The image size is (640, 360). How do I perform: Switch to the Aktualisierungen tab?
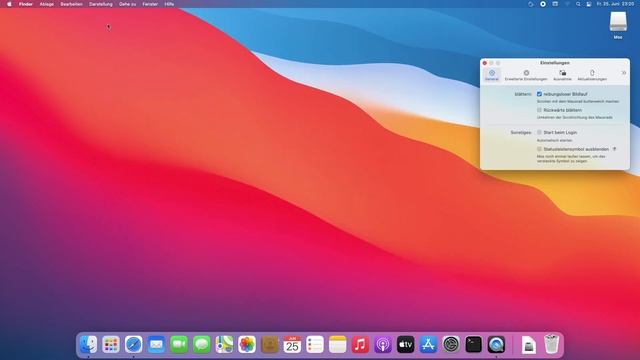coord(592,75)
